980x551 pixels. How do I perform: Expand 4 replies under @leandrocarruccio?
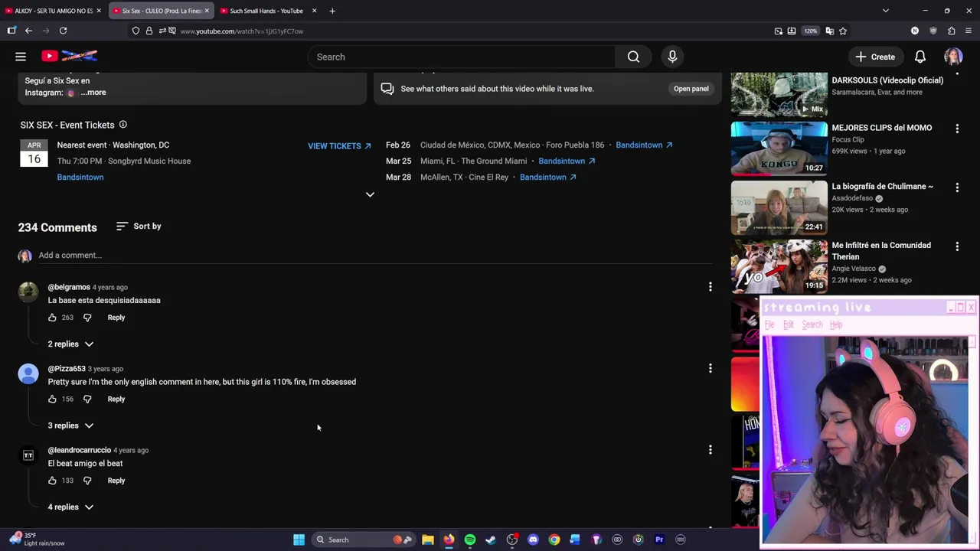pyautogui.click(x=70, y=507)
